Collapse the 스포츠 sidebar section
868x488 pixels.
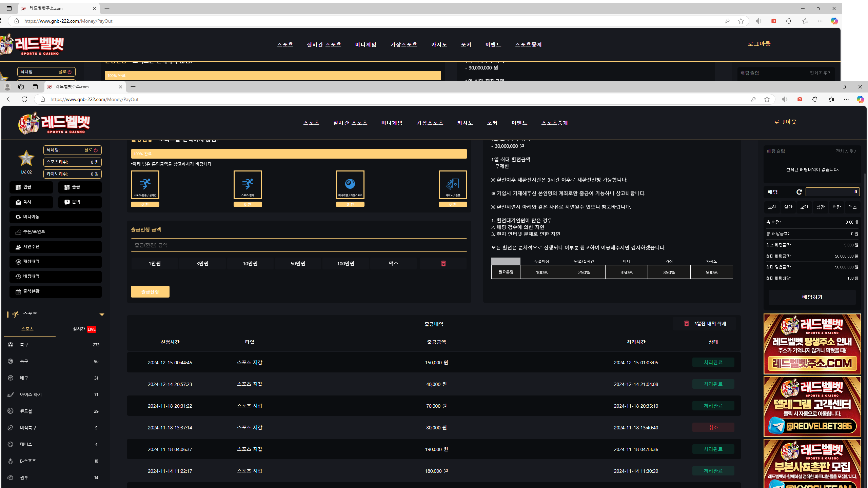click(102, 314)
